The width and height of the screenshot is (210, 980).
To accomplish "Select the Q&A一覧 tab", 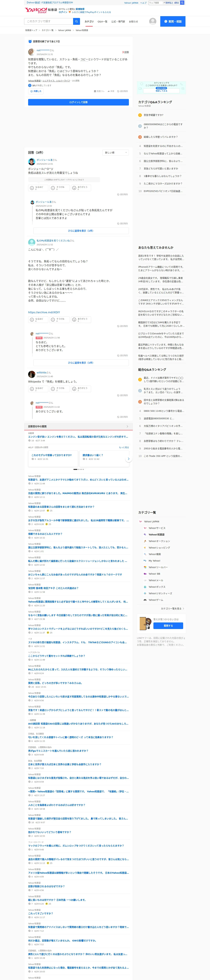I will pos(103,22).
